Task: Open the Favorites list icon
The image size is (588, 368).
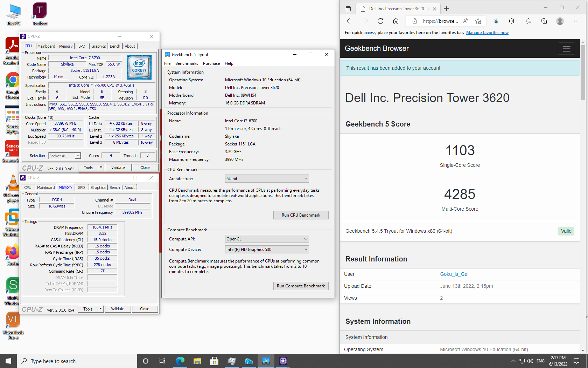Action: (528, 21)
